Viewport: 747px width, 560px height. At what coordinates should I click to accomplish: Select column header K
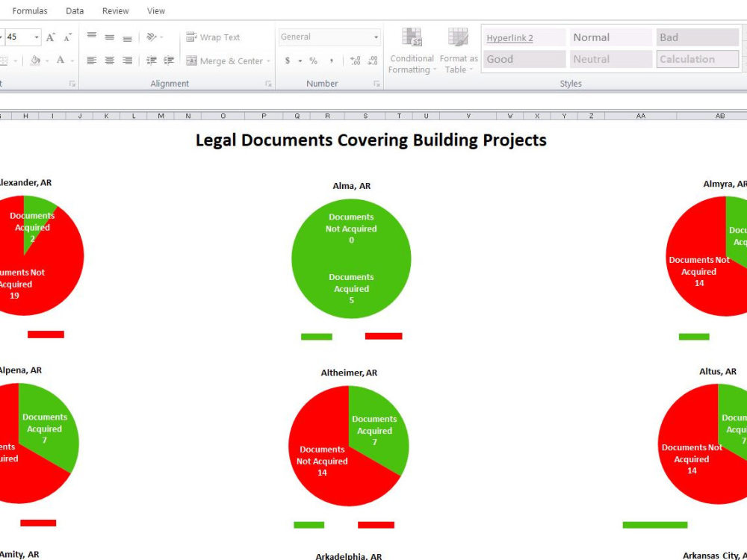106,116
